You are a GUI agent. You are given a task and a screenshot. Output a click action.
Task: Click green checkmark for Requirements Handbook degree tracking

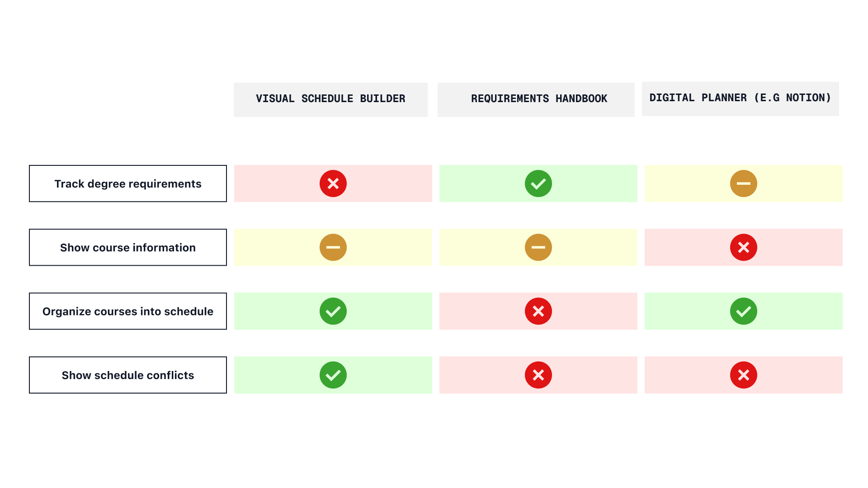tap(538, 183)
